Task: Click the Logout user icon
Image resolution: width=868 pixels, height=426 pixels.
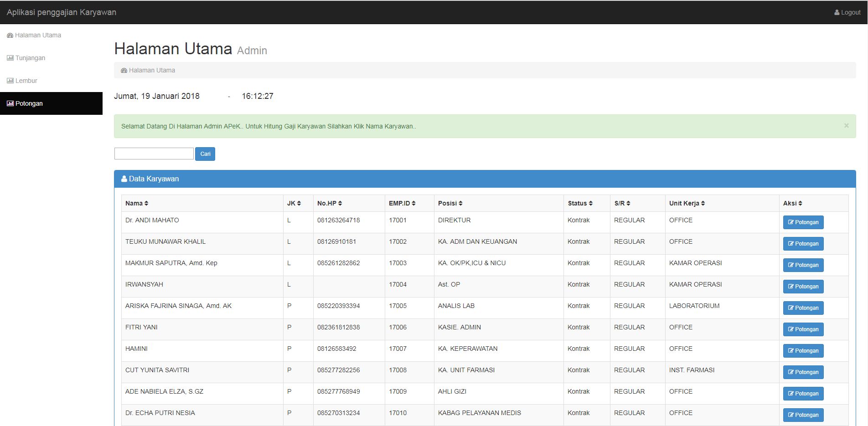Action: coord(837,12)
